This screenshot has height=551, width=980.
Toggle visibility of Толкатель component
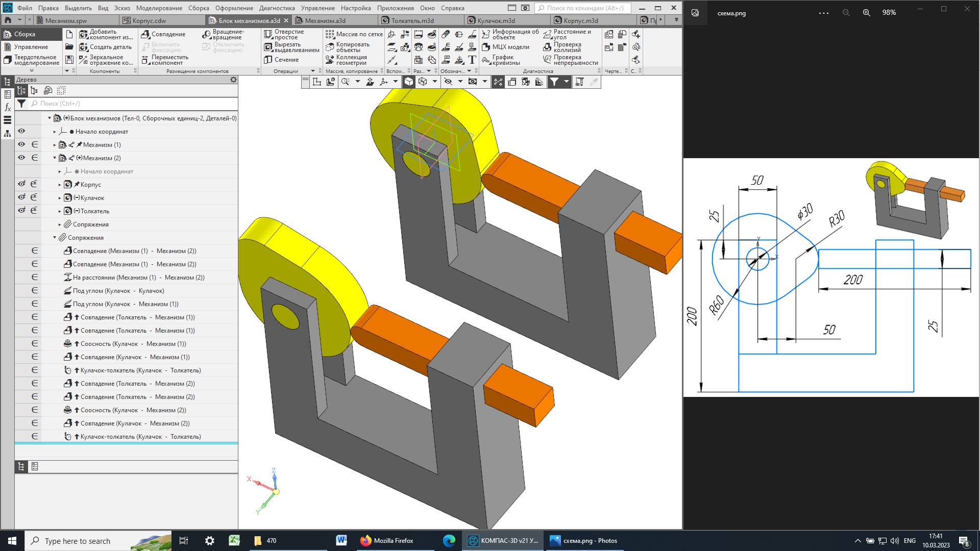pos(21,211)
